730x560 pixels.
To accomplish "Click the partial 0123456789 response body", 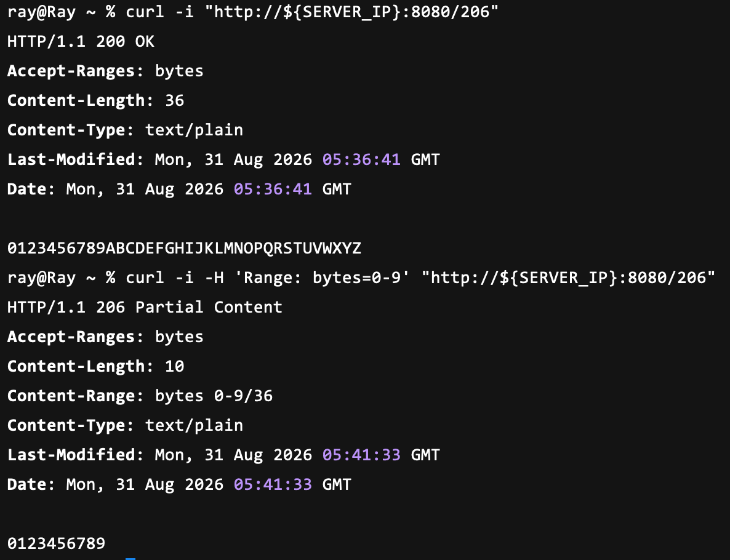I will (57, 543).
